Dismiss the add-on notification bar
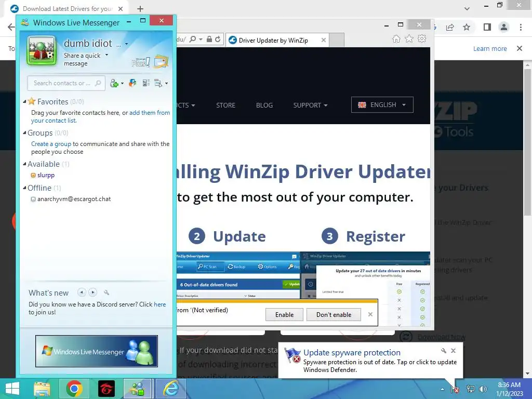This screenshot has width=532, height=399. pos(370,314)
